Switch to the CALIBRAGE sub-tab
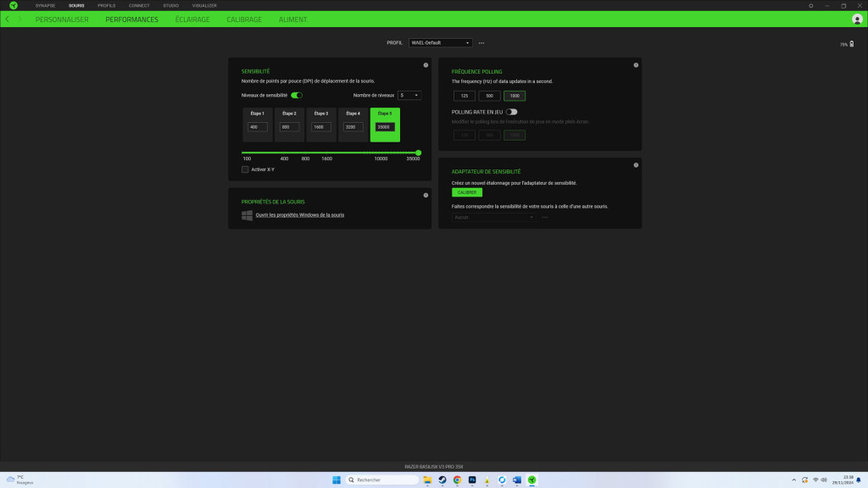 tap(244, 19)
